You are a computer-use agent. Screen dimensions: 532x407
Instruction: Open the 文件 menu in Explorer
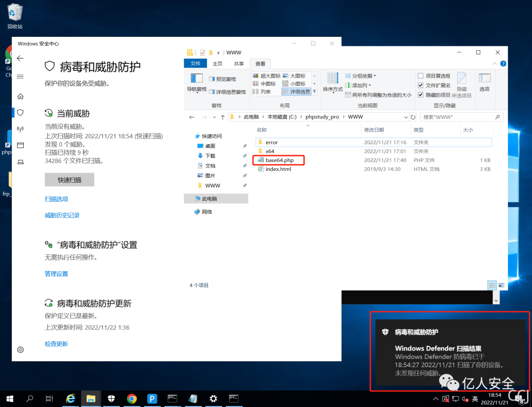point(196,63)
